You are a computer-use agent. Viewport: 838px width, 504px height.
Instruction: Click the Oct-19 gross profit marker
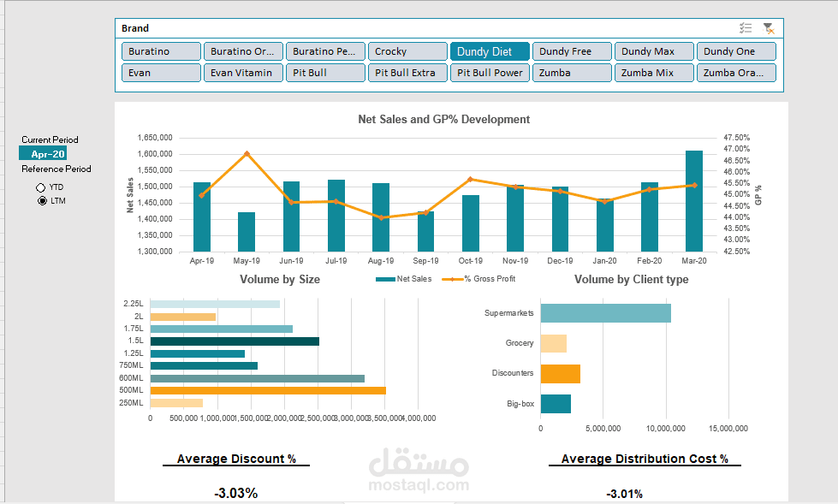click(x=470, y=180)
